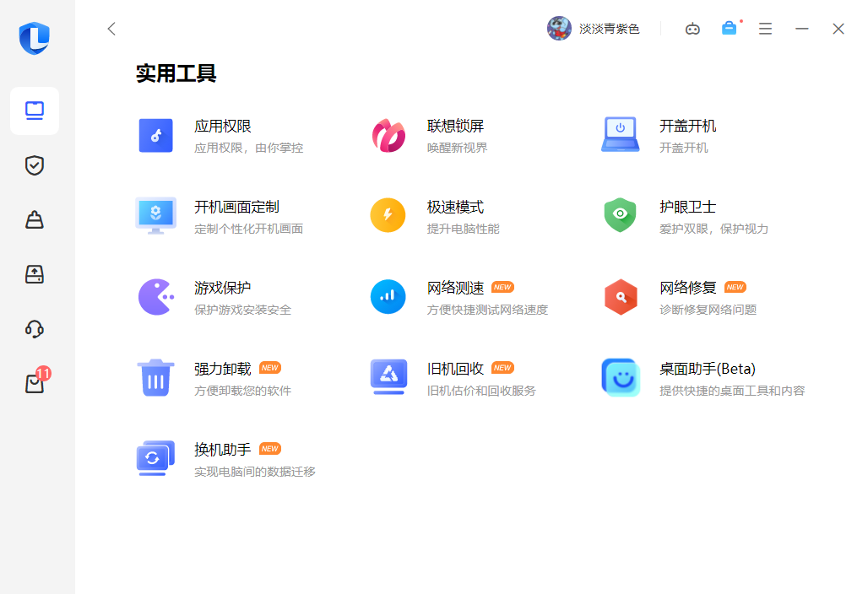Click the 实现电脑间的数据迁移 description
This screenshot has width=868, height=594.
coord(255,471)
